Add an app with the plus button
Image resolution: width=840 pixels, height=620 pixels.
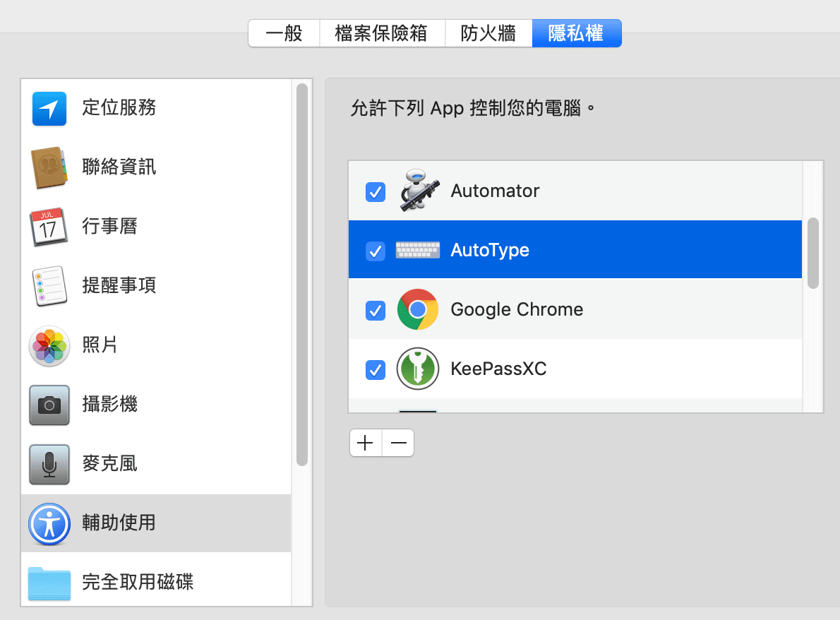(x=366, y=443)
